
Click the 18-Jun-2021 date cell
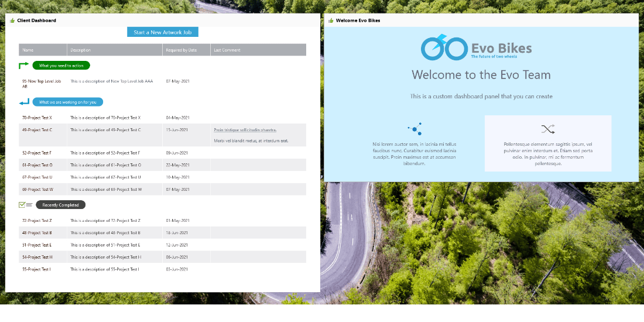coord(177,233)
